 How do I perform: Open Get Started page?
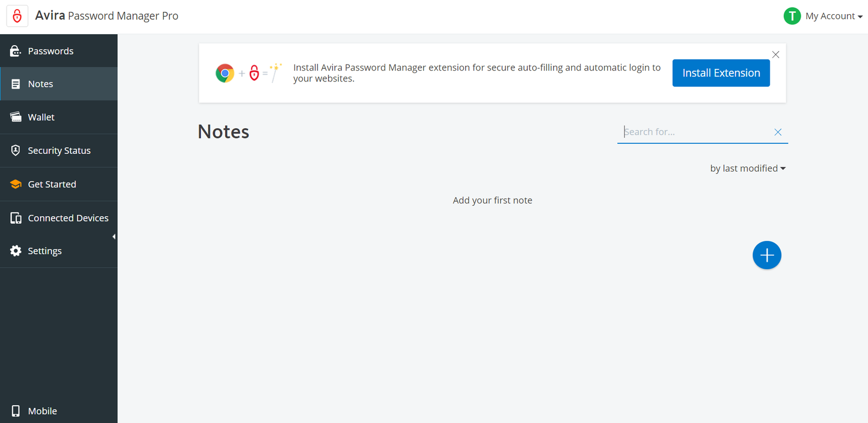[59, 184]
